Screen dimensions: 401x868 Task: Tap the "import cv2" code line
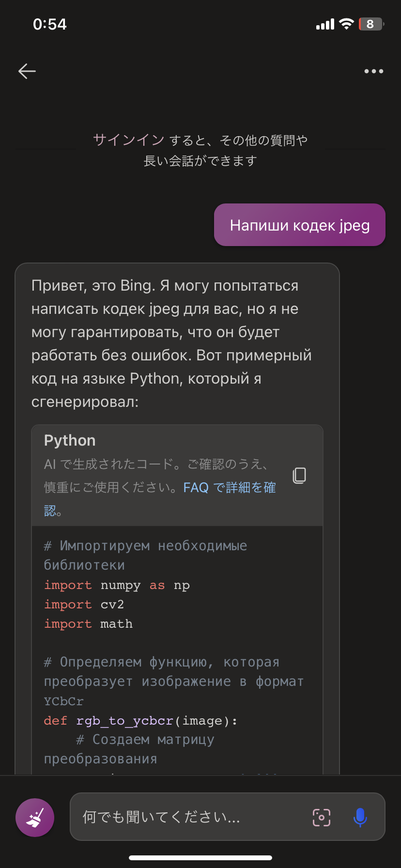(84, 604)
